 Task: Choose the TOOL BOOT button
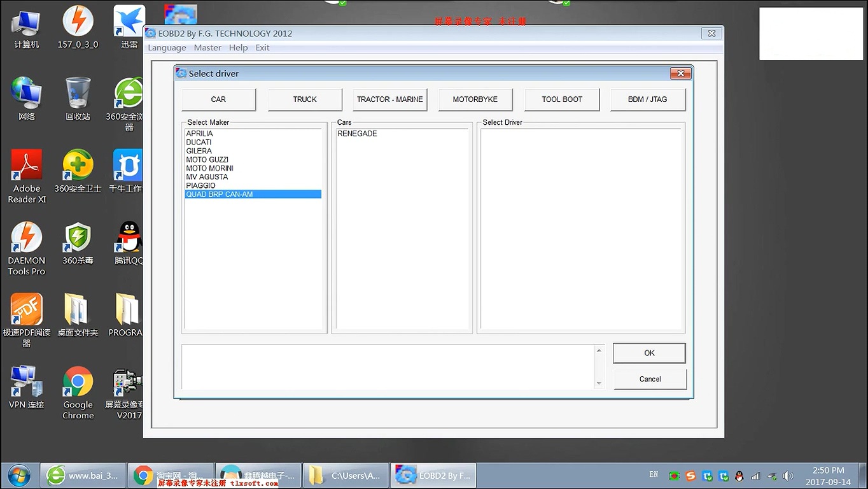click(562, 99)
